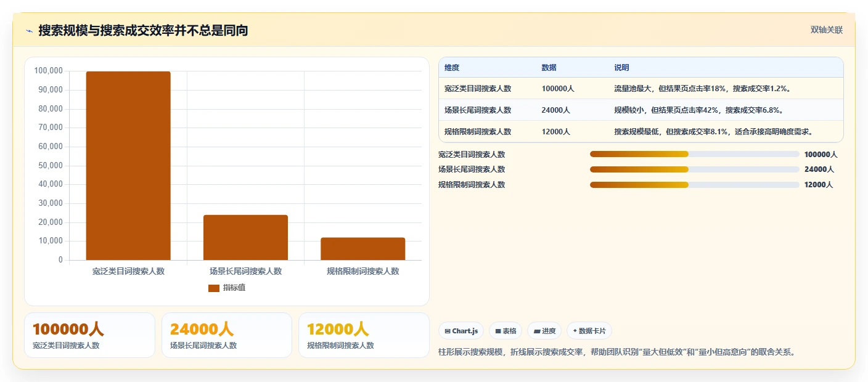This screenshot has height=382, width=868.
Task: Click the 12000人 data card
Action: [x=364, y=335]
